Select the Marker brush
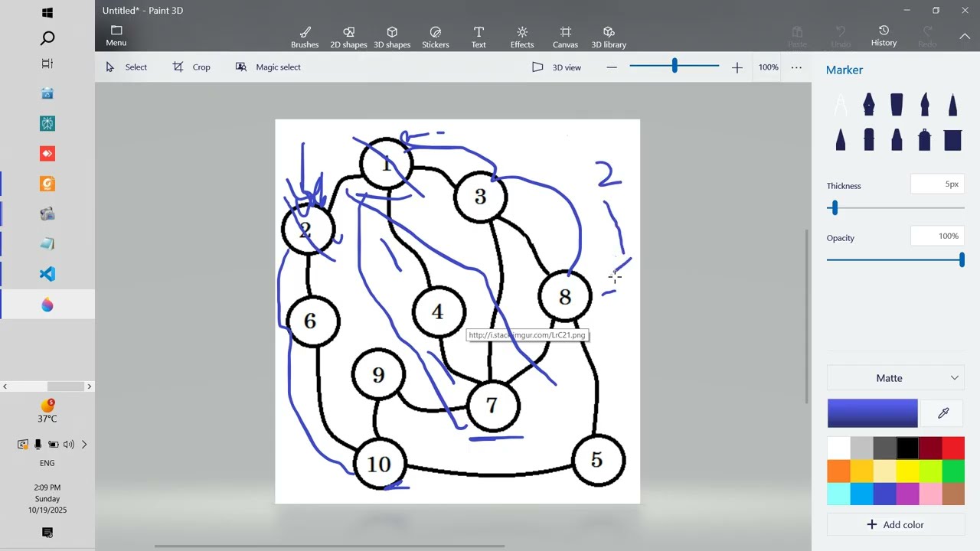 coord(841,104)
